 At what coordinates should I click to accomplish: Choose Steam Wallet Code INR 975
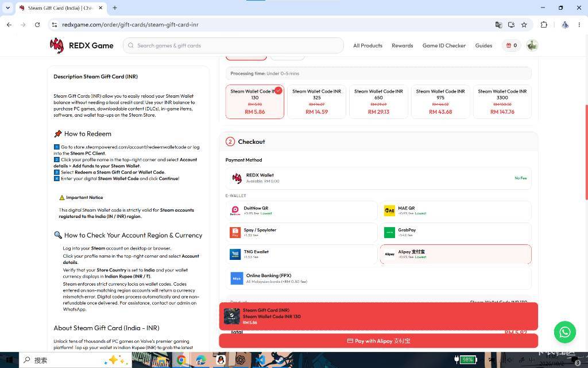[440, 102]
